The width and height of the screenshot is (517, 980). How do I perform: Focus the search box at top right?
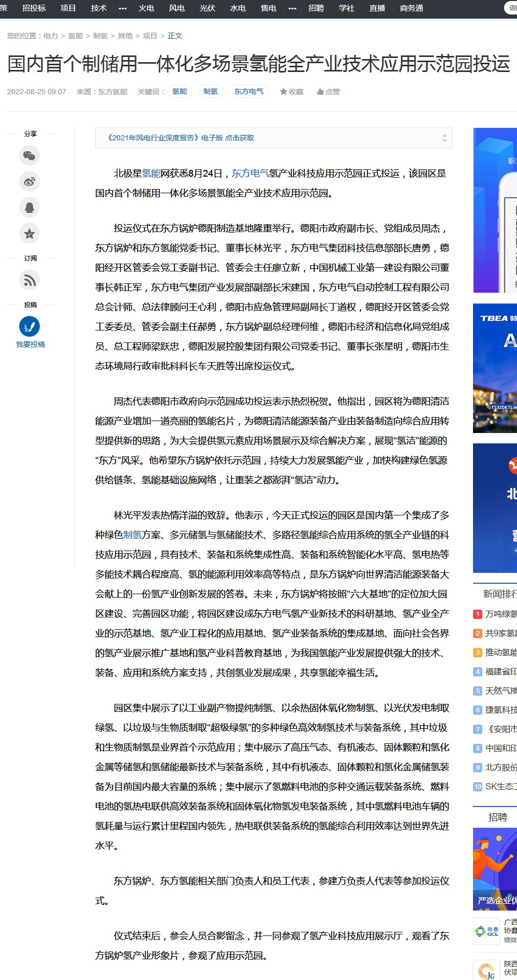click(511, 8)
